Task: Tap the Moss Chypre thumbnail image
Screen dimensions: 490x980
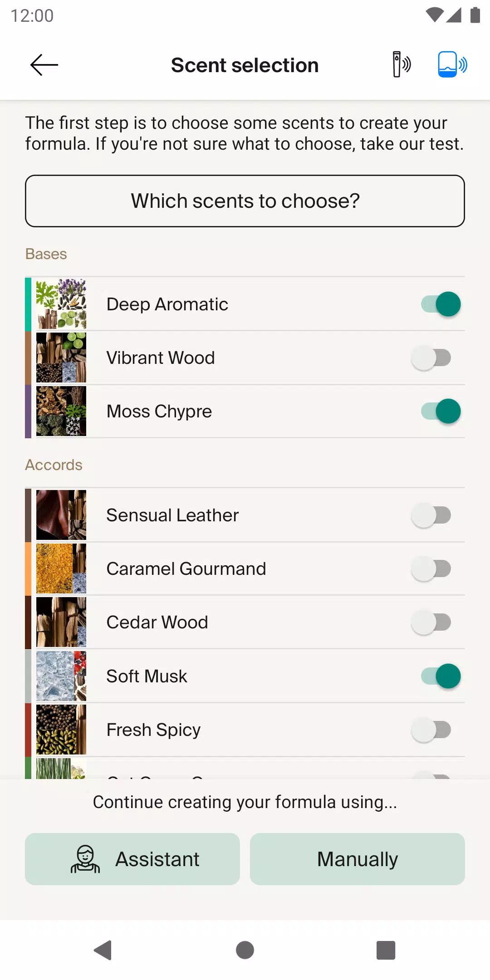Action: pos(61,411)
